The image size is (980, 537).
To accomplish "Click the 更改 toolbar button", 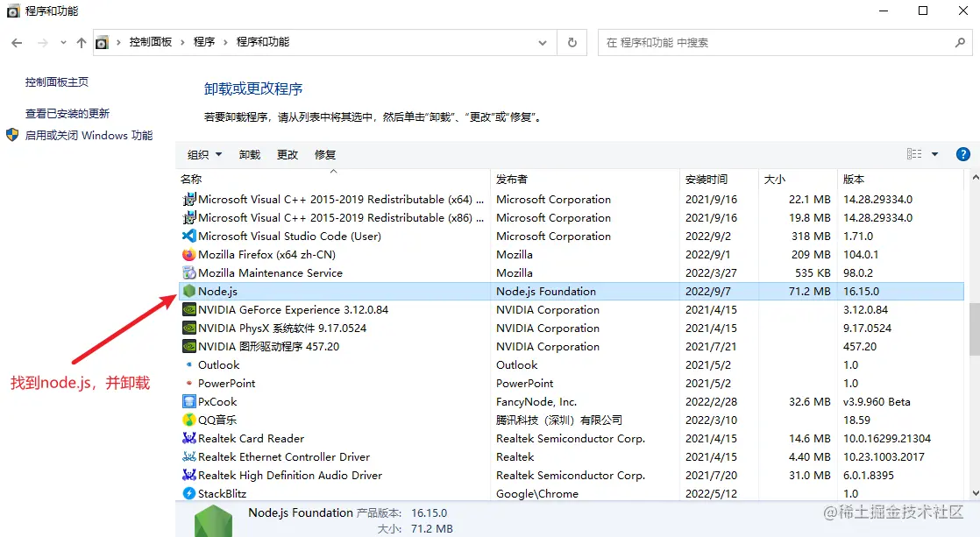I will coord(288,154).
